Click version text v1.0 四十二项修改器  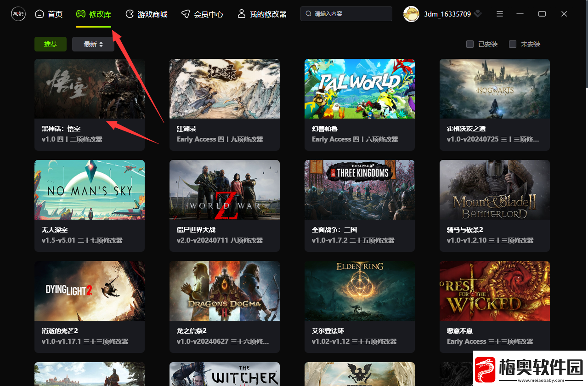(x=72, y=139)
